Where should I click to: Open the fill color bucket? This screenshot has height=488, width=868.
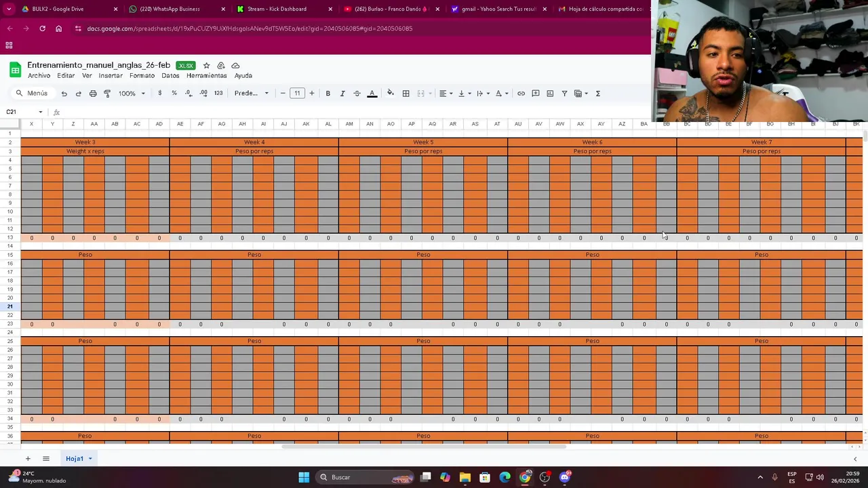coord(390,94)
